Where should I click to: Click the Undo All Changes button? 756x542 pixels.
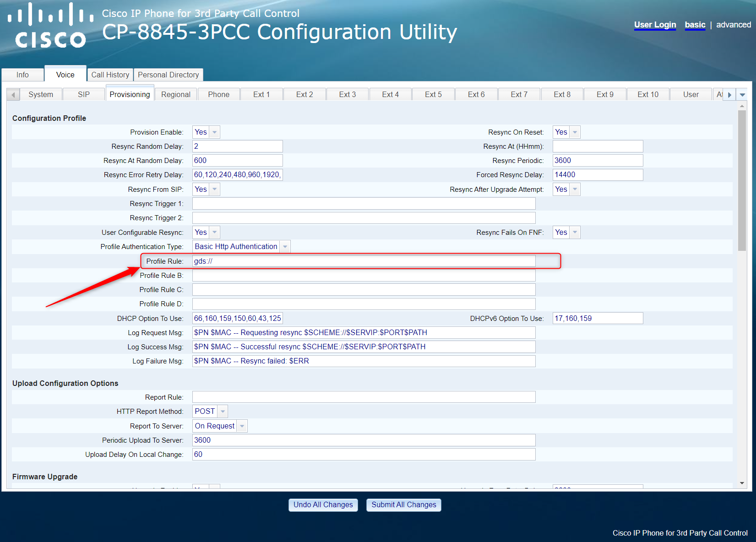tap(323, 505)
